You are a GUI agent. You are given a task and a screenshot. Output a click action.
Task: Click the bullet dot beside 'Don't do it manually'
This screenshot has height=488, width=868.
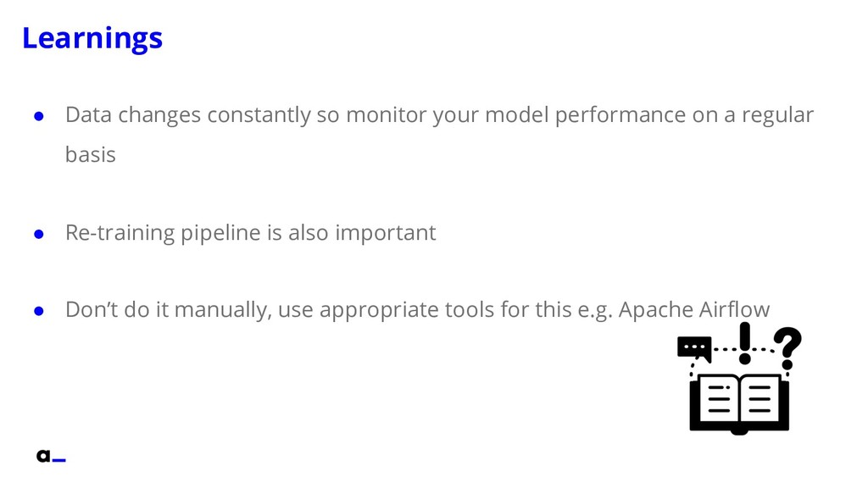(39, 311)
